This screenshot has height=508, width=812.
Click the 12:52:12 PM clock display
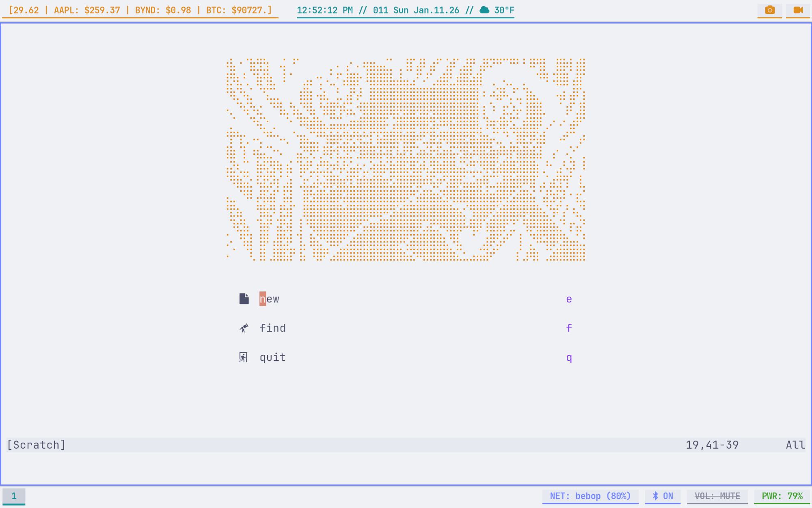pos(325,11)
